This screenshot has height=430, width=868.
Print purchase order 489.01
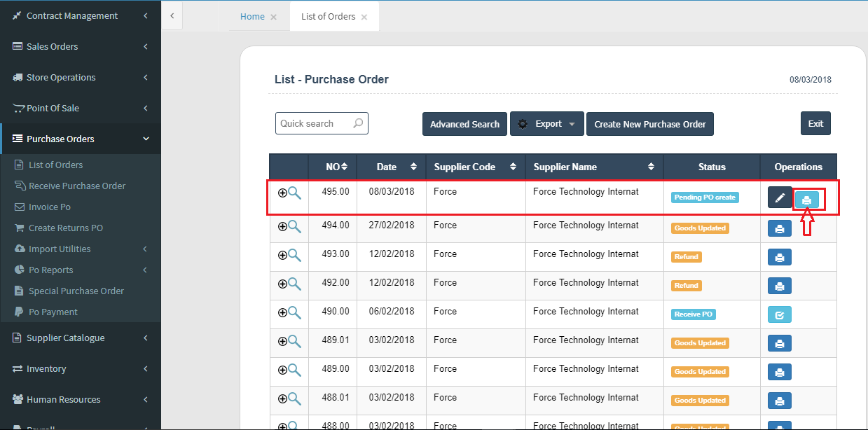click(x=780, y=344)
